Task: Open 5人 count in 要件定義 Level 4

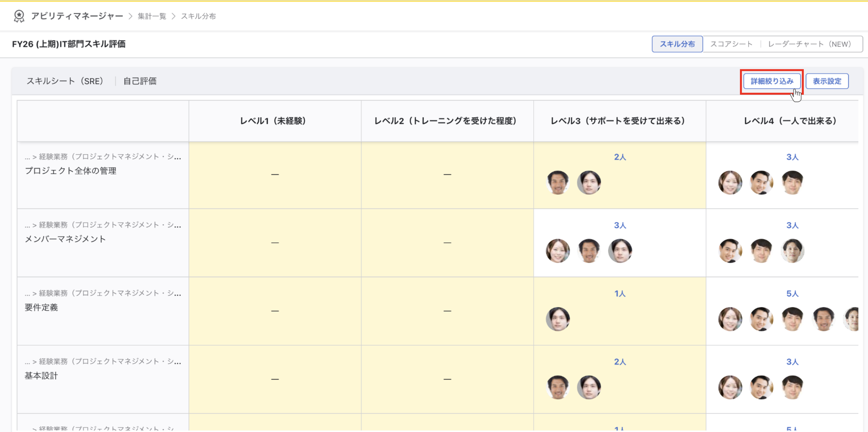Action: coord(792,294)
